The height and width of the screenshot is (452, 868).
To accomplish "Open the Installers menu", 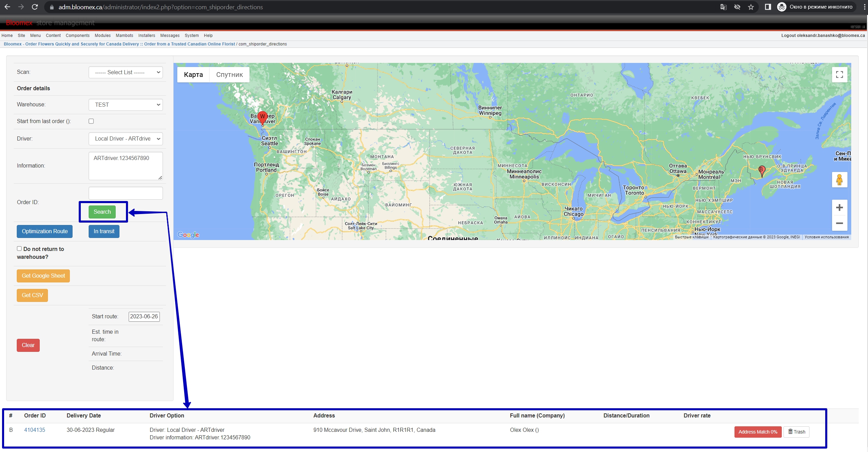I will [146, 36].
